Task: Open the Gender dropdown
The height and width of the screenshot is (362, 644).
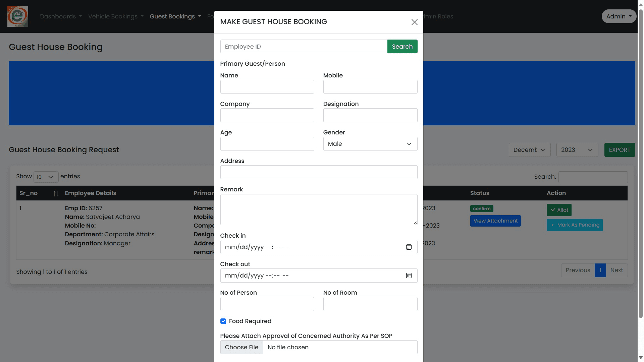Action: tap(370, 144)
